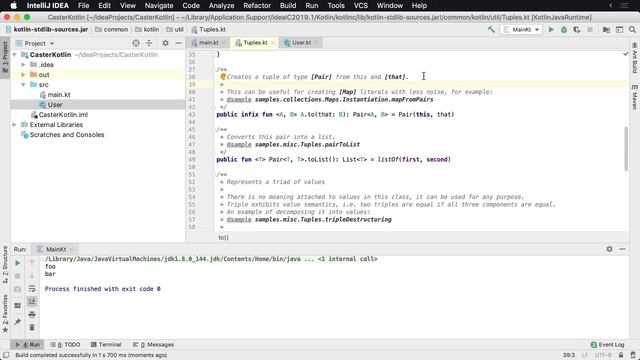Collapse the CasterKotlin root node
Viewport: 640px width, 360px height.
[x=15, y=55]
